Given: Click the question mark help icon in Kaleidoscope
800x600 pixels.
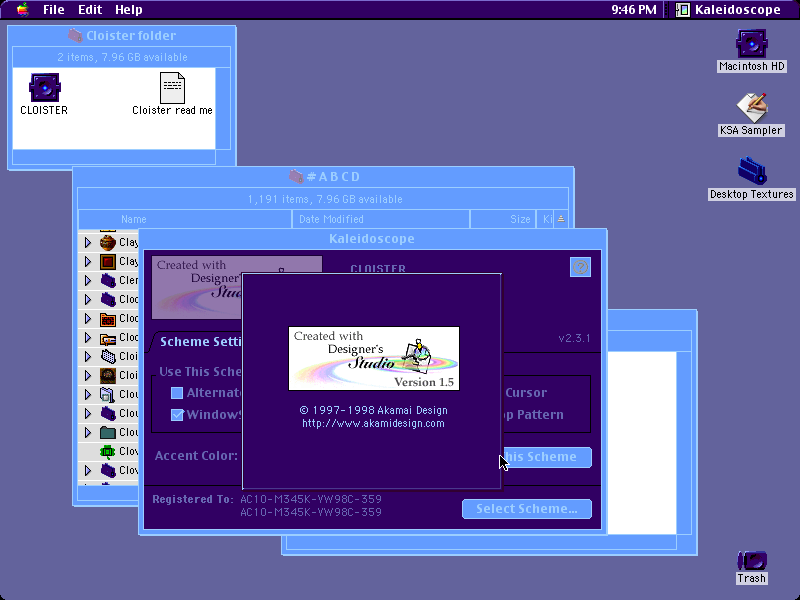Looking at the screenshot, I should [580, 267].
